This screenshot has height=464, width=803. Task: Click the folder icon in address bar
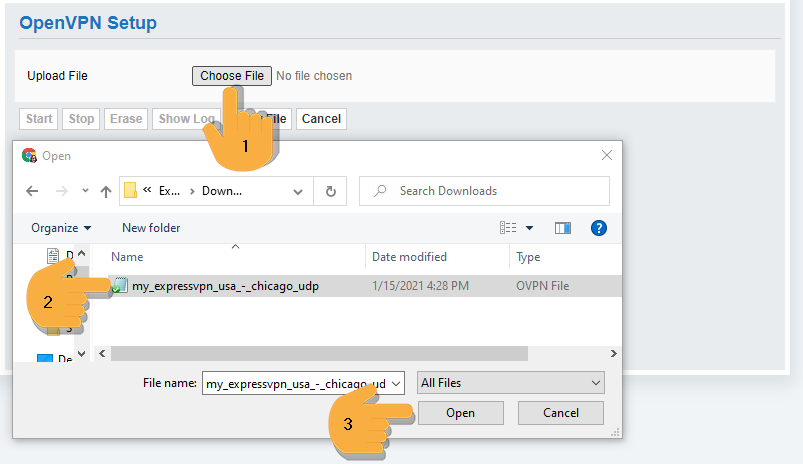(130, 191)
